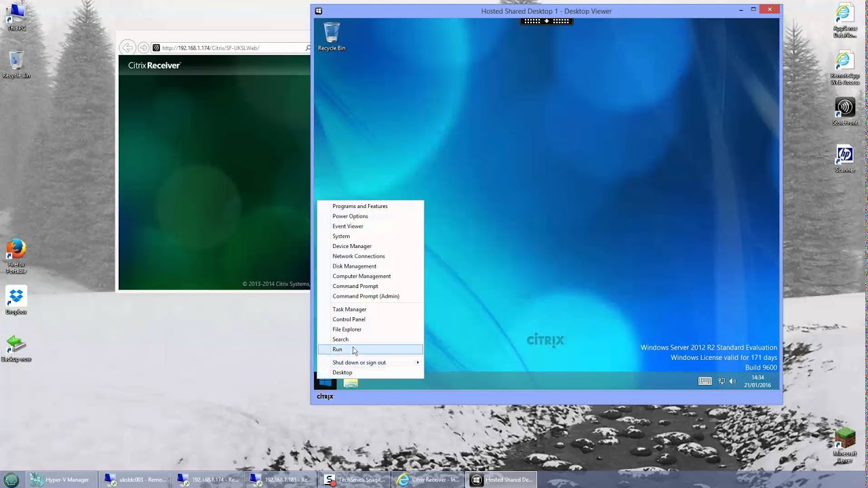Click the remote volume speaker icon
Screen dimensions: 868x488
point(732,381)
